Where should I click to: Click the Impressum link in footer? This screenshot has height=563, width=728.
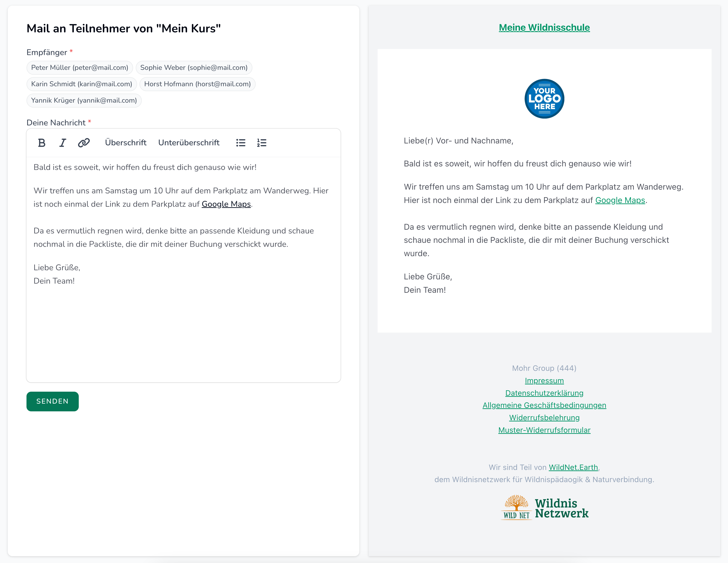point(544,380)
